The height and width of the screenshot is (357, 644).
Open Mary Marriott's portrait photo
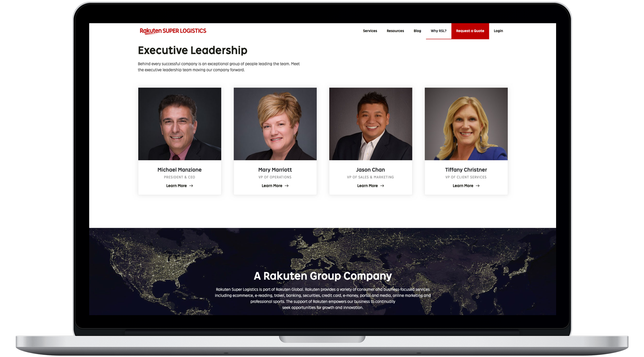(x=275, y=124)
